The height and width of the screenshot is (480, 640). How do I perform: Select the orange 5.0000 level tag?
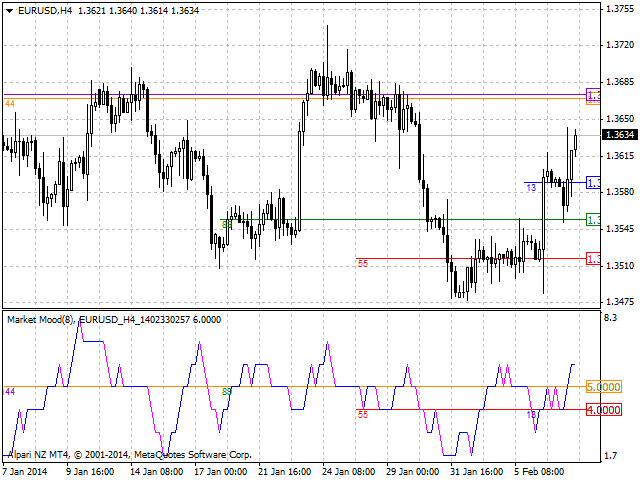pyautogui.click(x=604, y=387)
